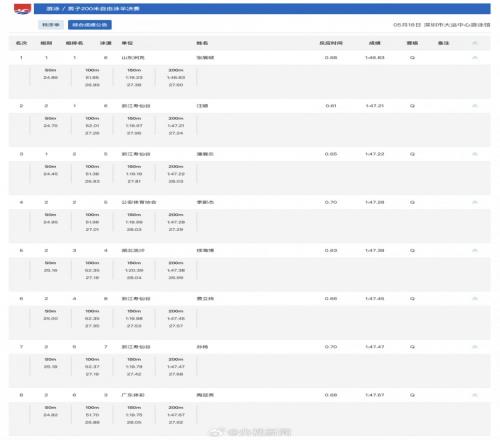Collapse the rank 8 row showing 1:47.67

pyautogui.click(x=475, y=395)
